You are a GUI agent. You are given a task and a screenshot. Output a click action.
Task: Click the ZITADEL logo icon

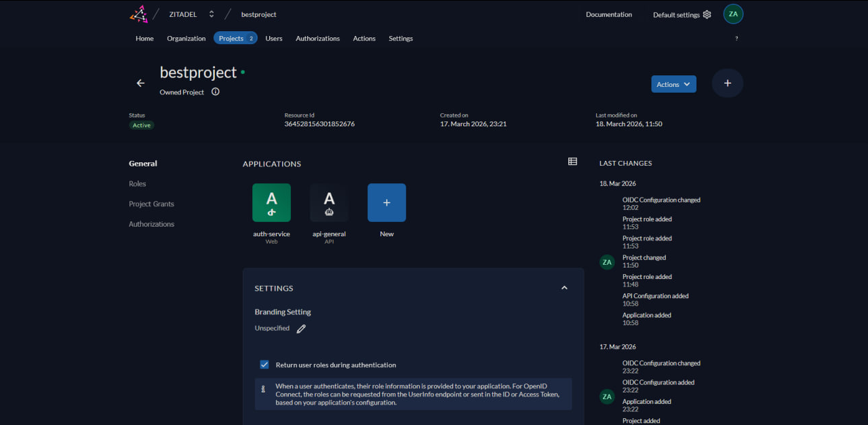pos(138,14)
